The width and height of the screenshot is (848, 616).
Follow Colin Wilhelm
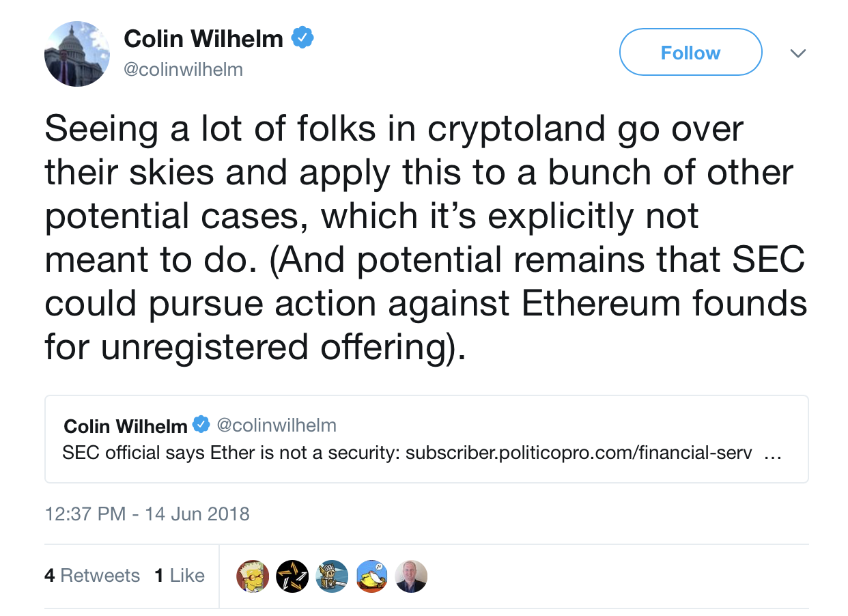point(690,53)
